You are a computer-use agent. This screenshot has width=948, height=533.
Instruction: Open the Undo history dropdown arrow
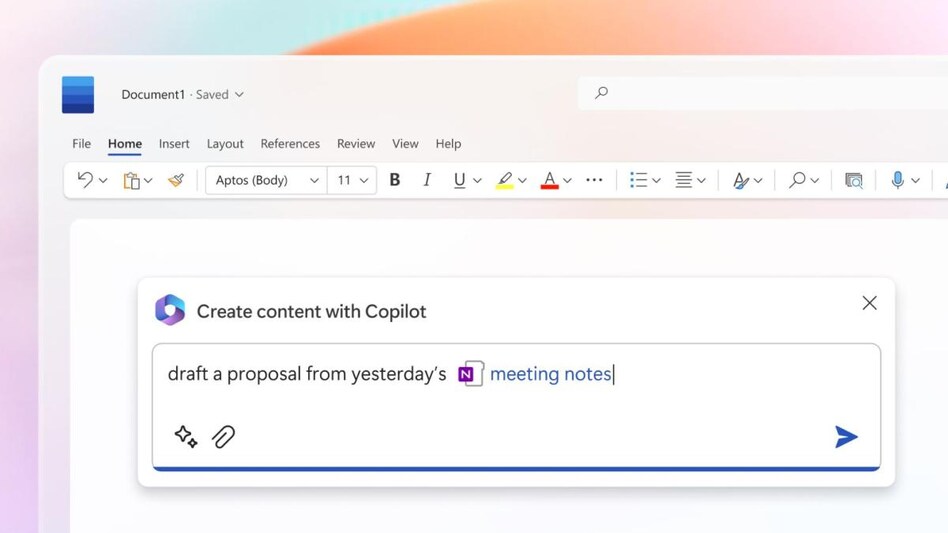[x=103, y=180]
